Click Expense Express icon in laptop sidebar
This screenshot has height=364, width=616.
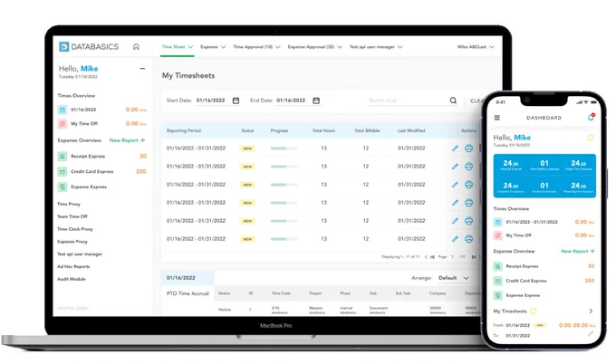coord(63,187)
